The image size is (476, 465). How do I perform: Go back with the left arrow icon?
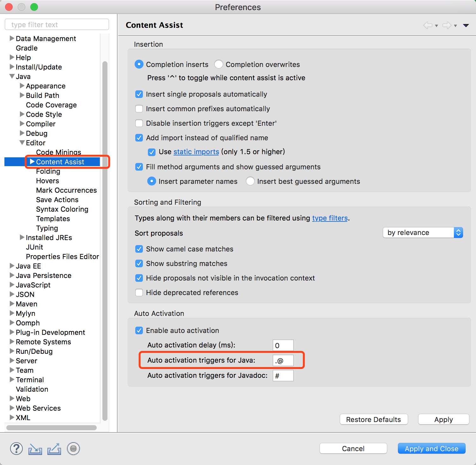click(x=428, y=25)
